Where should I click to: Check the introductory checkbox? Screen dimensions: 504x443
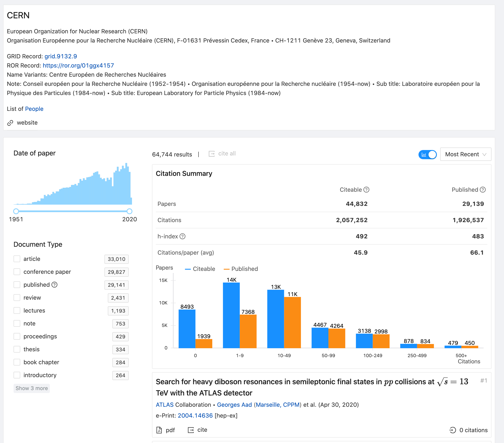17,375
